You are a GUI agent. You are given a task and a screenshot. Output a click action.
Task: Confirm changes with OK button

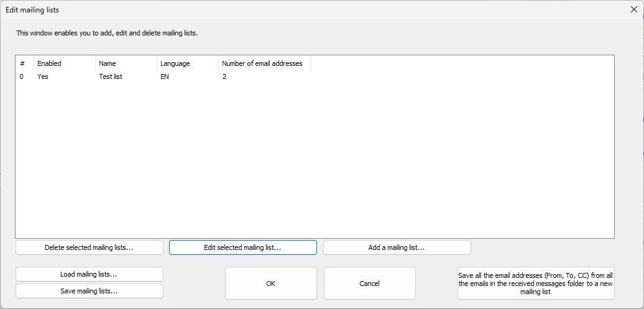coord(270,284)
